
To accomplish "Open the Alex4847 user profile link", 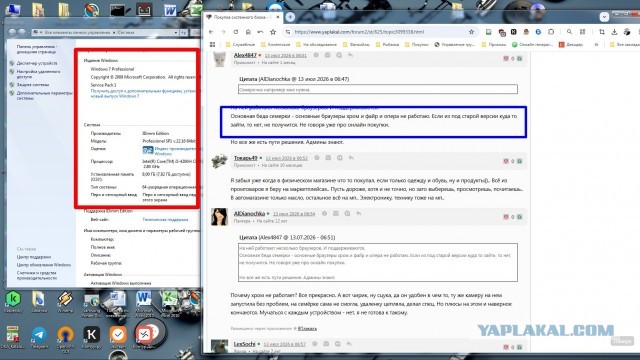I will pyautogui.click(x=245, y=55).
